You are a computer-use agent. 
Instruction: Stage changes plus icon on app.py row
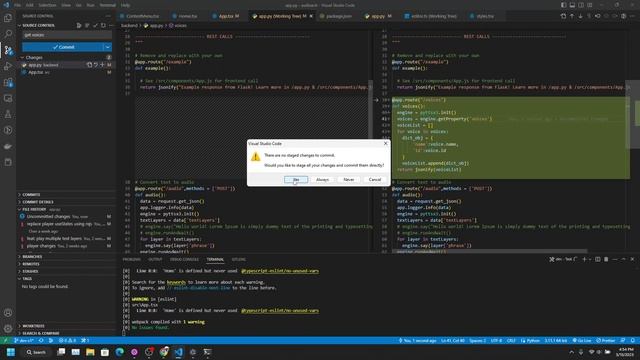point(102,65)
